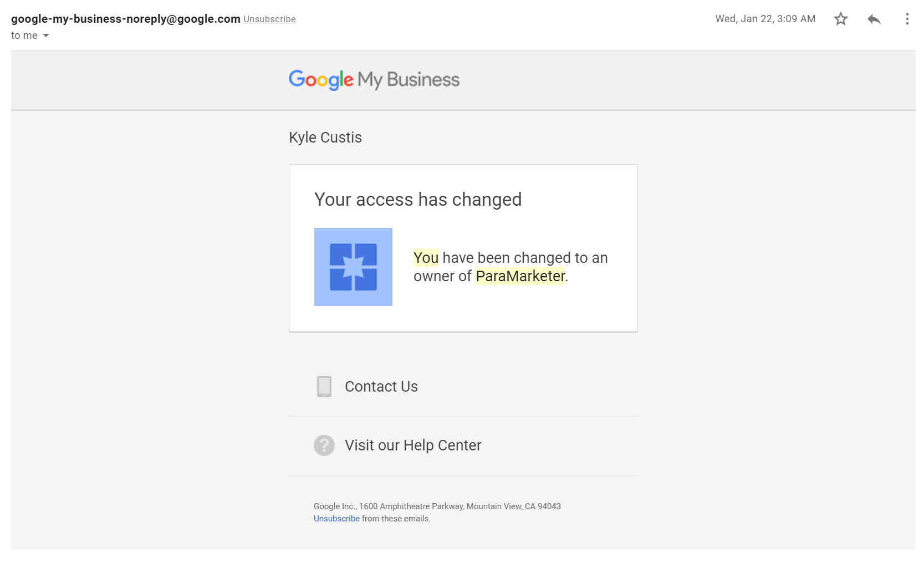The height and width of the screenshot is (563, 924).
Task: Click the reply arrow icon
Action: click(x=874, y=19)
